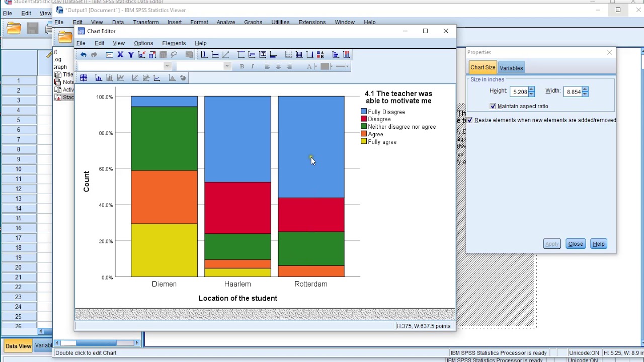Select the Y axis icon

point(131,55)
